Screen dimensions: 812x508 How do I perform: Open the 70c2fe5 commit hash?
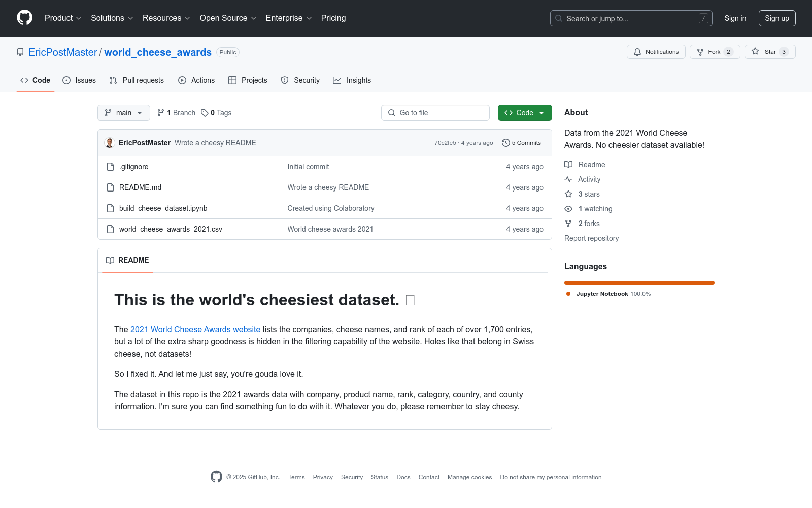click(x=445, y=143)
